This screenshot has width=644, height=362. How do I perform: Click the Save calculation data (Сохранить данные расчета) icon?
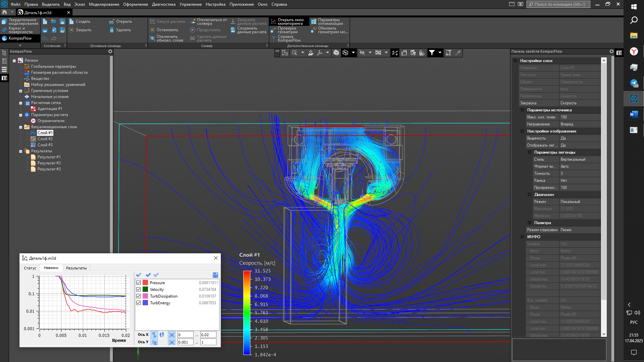[233, 30]
